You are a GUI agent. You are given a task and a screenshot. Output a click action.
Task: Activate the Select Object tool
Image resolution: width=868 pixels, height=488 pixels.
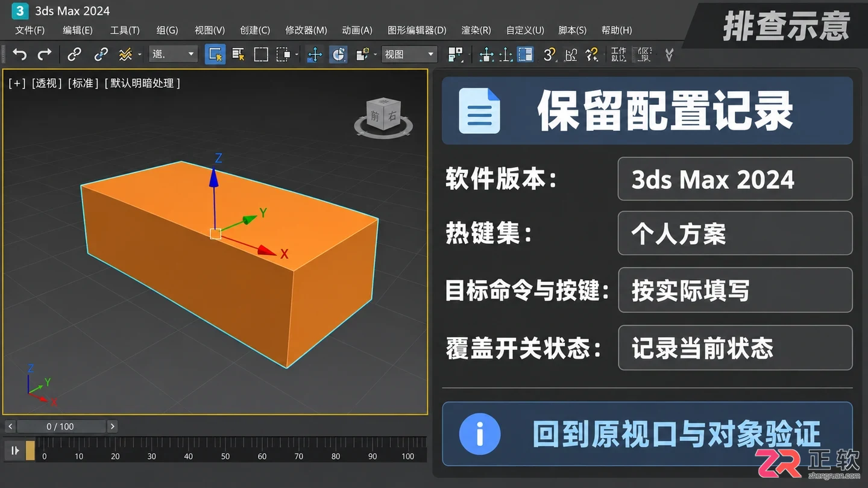215,54
